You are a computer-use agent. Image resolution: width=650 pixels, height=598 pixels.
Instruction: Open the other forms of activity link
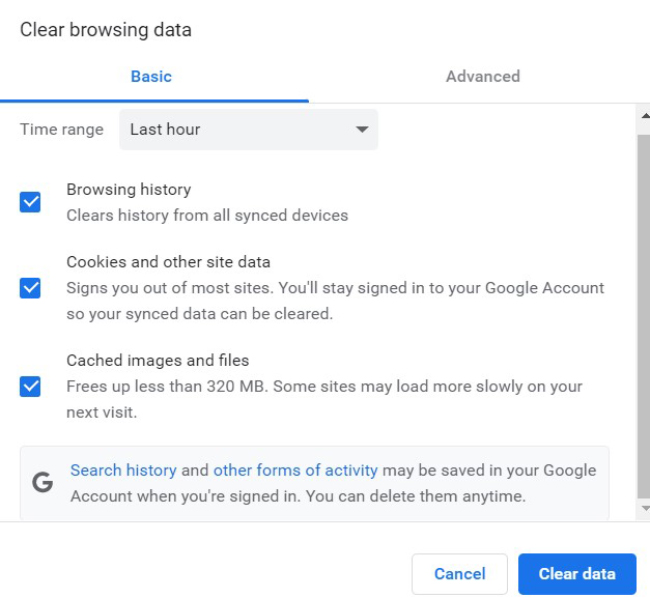295,470
